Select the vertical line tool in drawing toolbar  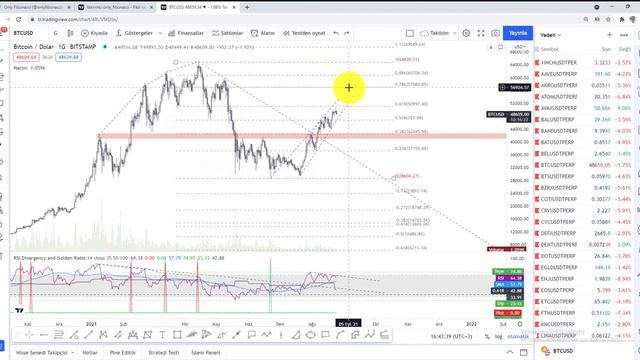click(x=281, y=335)
